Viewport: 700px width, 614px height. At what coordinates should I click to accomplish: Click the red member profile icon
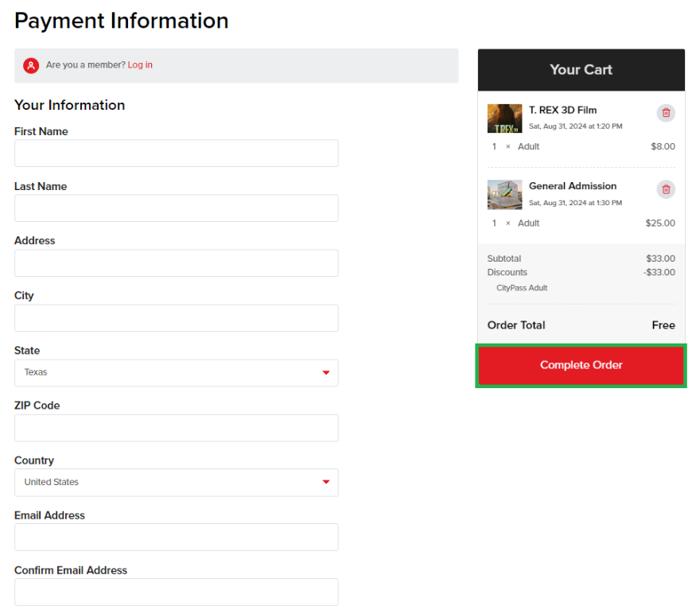click(31, 65)
